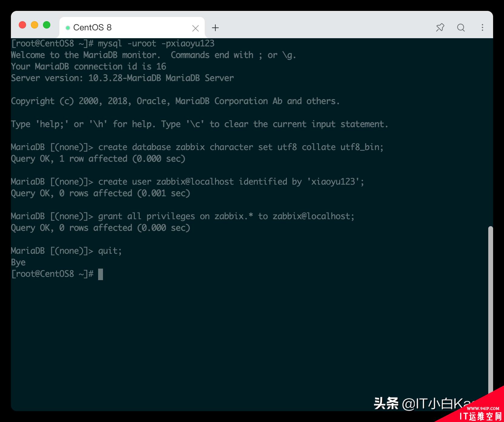
Task: Select the CentOS 8 tab
Action: tap(132, 28)
